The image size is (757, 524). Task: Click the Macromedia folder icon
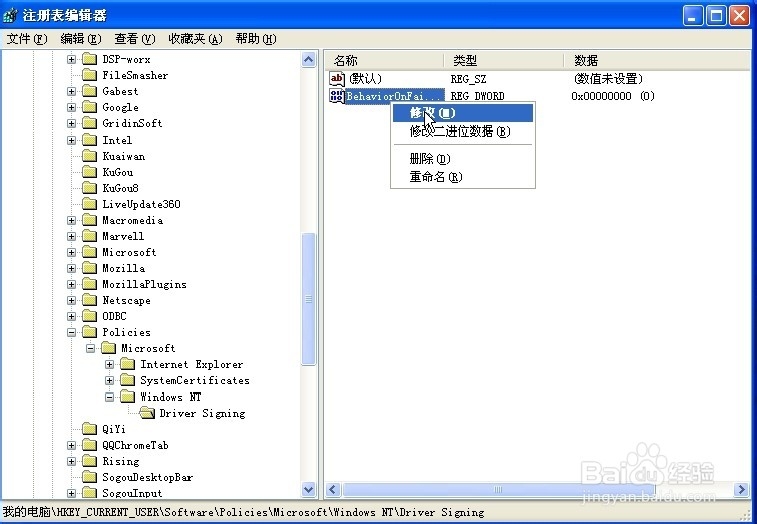click(x=89, y=220)
